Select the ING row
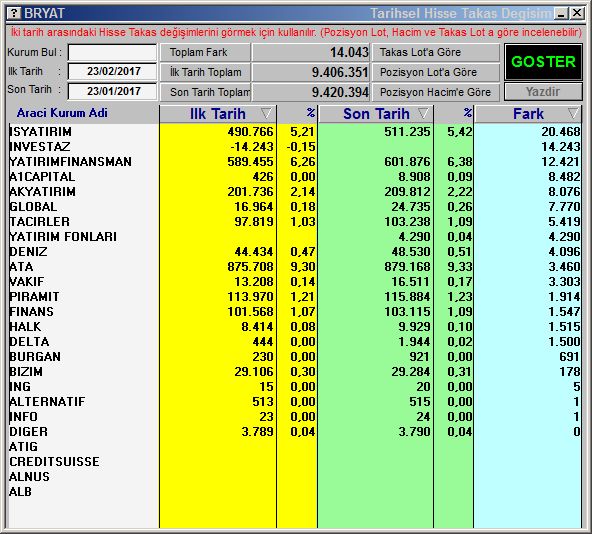Image resolution: width=592 pixels, height=534 pixels. pyautogui.click(x=294, y=387)
